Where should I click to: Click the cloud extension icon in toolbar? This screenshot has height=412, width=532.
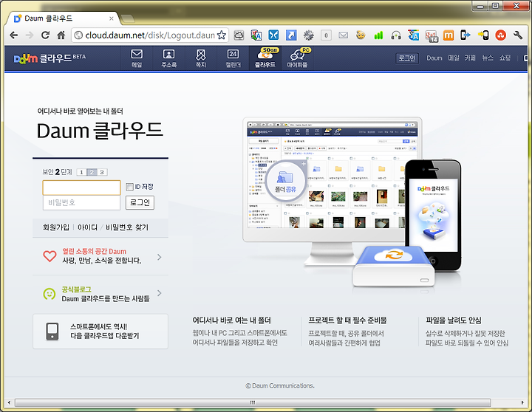pyautogui.click(x=239, y=35)
